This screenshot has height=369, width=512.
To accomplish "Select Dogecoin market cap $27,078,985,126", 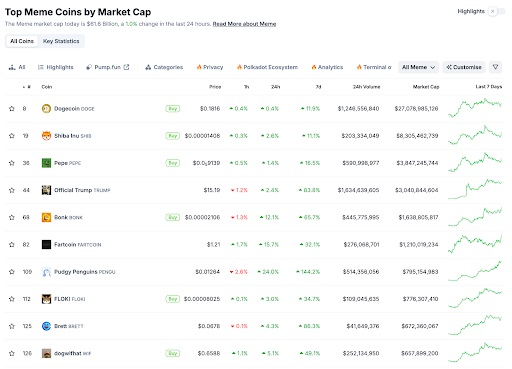I will point(416,109).
